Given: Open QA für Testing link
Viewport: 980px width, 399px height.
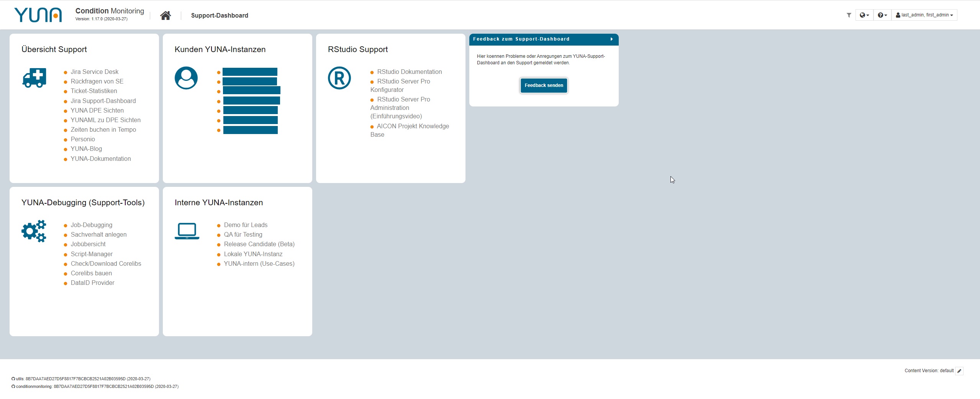Looking at the screenshot, I should point(243,234).
